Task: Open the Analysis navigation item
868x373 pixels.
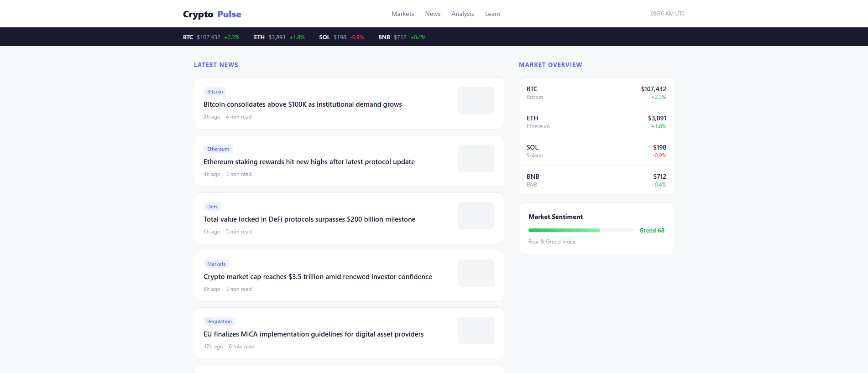Action: [x=463, y=14]
